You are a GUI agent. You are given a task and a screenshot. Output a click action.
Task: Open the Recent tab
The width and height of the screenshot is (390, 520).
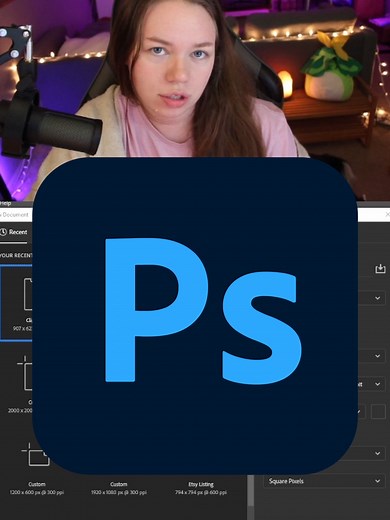coord(14,232)
